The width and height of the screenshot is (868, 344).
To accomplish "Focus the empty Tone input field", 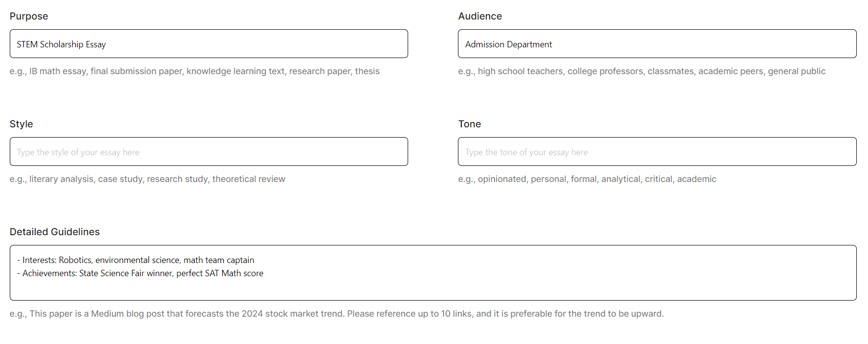I will click(657, 152).
